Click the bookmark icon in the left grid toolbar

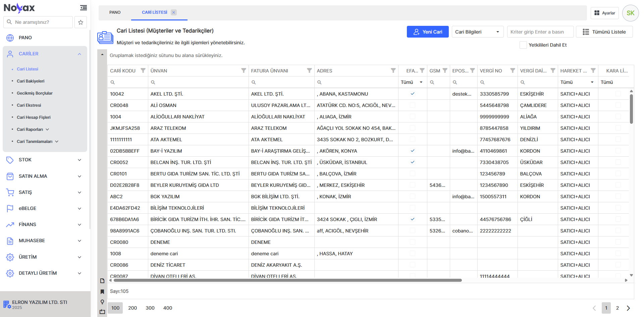[x=102, y=292]
